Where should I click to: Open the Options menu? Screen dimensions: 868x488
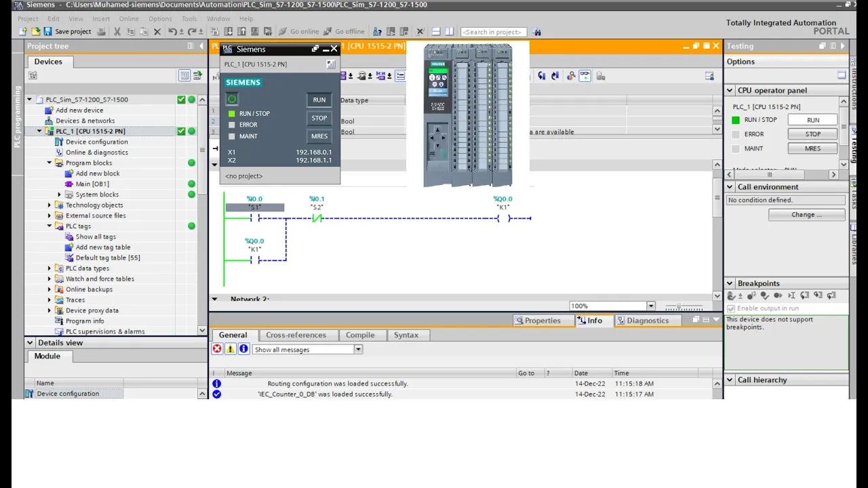(160, 19)
